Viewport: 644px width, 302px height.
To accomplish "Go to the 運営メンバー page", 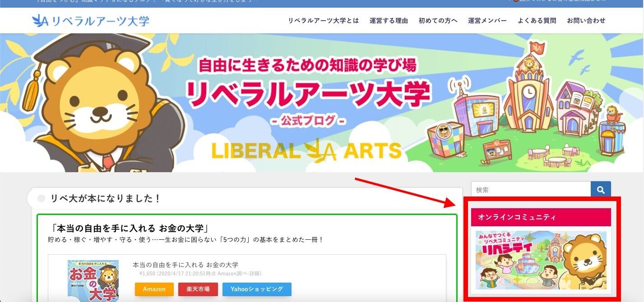I will 487,21.
